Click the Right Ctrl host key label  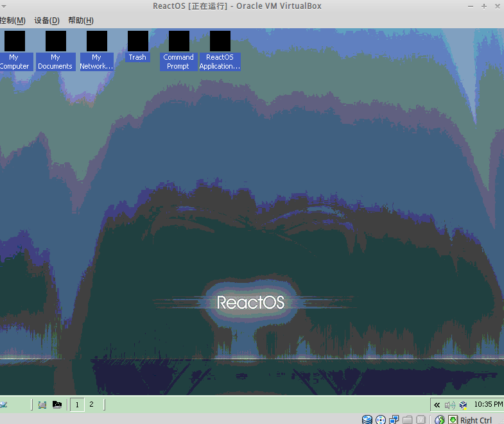476,420
